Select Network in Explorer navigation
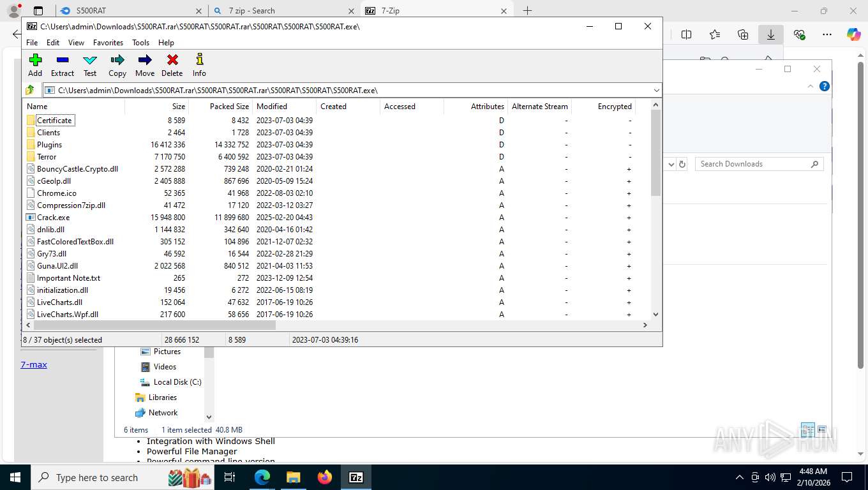This screenshot has height=490, width=868. pos(156,413)
